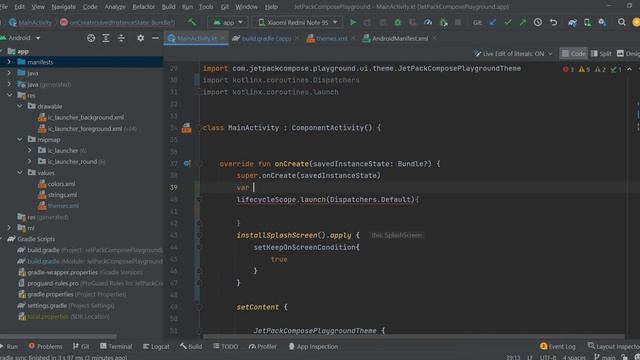Click the Make Project hammer icon
640x360 pixels.
click(x=192, y=22)
